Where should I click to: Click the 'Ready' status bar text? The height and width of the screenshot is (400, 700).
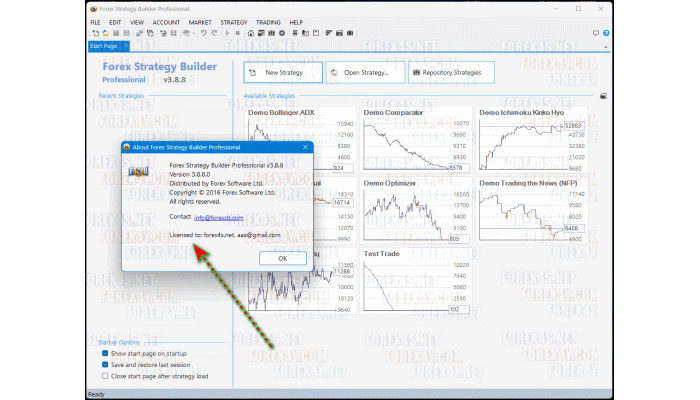96,395
